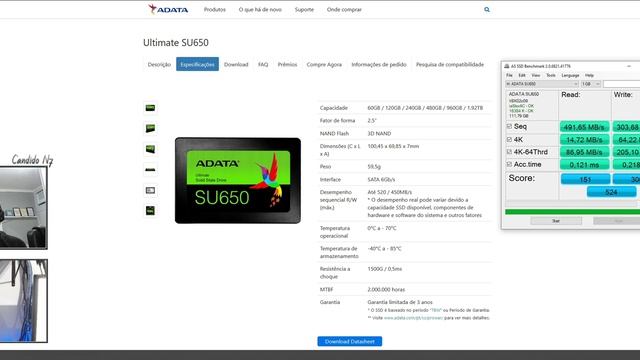640x360 pixels.
Task: Toggle the 4K-64Thrd test checkbox
Action: [509, 152]
